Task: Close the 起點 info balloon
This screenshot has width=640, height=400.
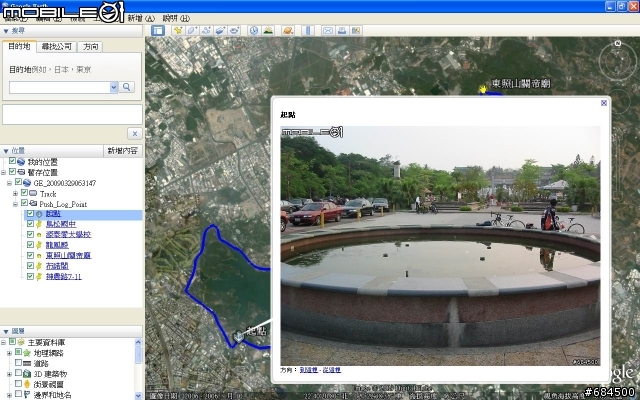Action: tap(604, 103)
